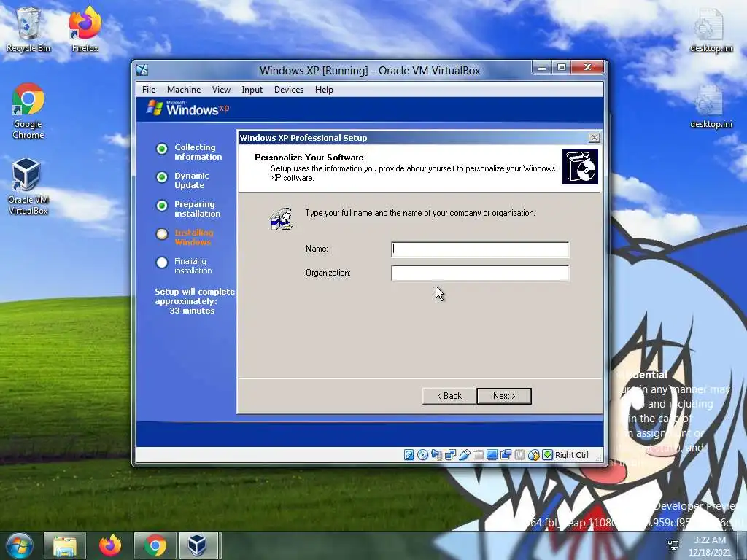Click the Recycle Bin desktop icon
747x560 pixels.
coord(28,29)
